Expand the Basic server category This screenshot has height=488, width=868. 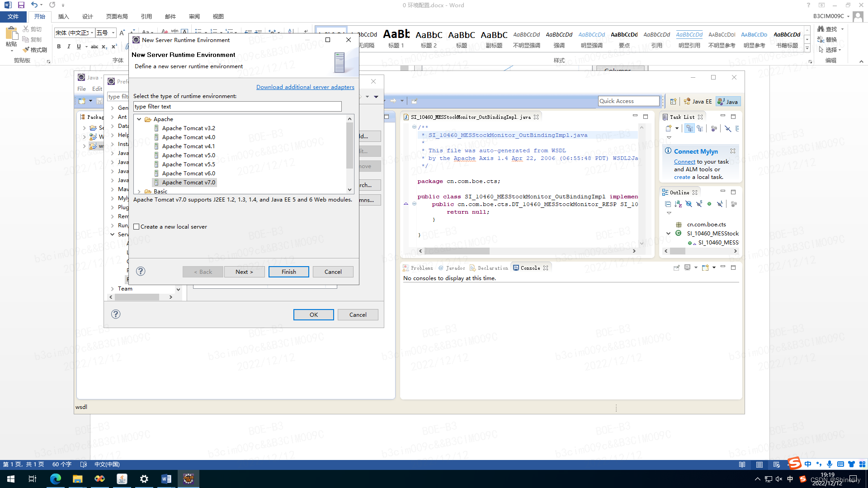pyautogui.click(x=139, y=192)
